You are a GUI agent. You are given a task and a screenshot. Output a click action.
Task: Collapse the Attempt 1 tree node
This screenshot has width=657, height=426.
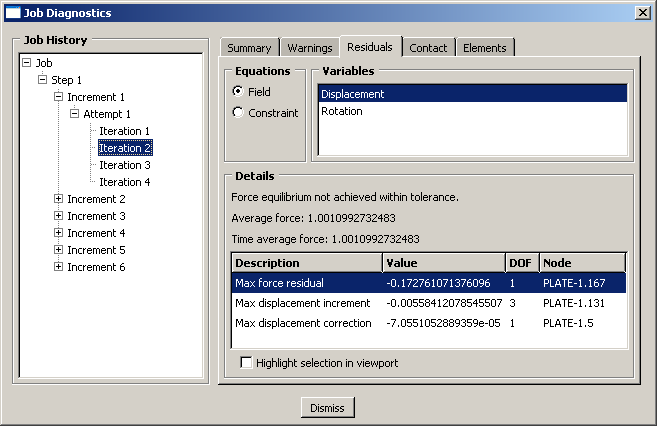[x=74, y=114]
